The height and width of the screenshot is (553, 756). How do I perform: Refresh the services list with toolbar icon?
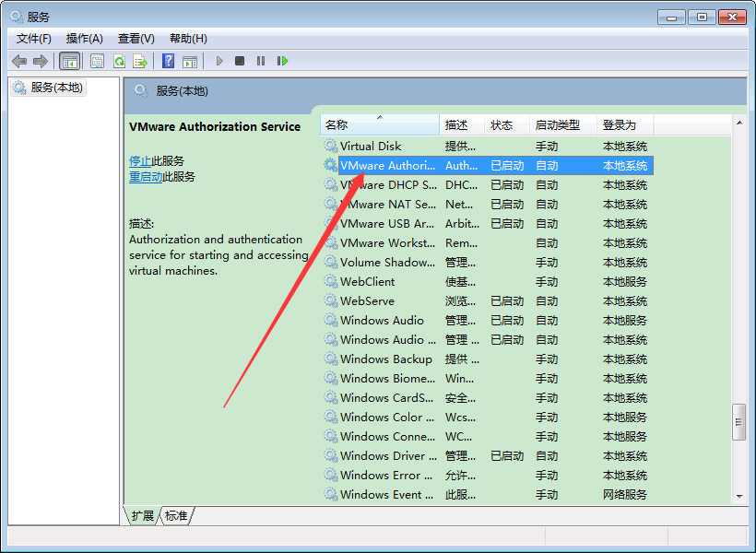(x=119, y=61)
